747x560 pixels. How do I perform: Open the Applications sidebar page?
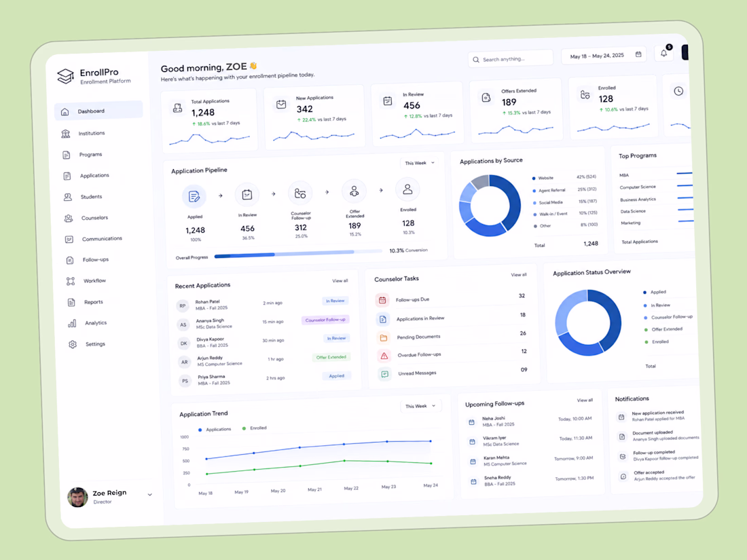[x=94, y=175]
